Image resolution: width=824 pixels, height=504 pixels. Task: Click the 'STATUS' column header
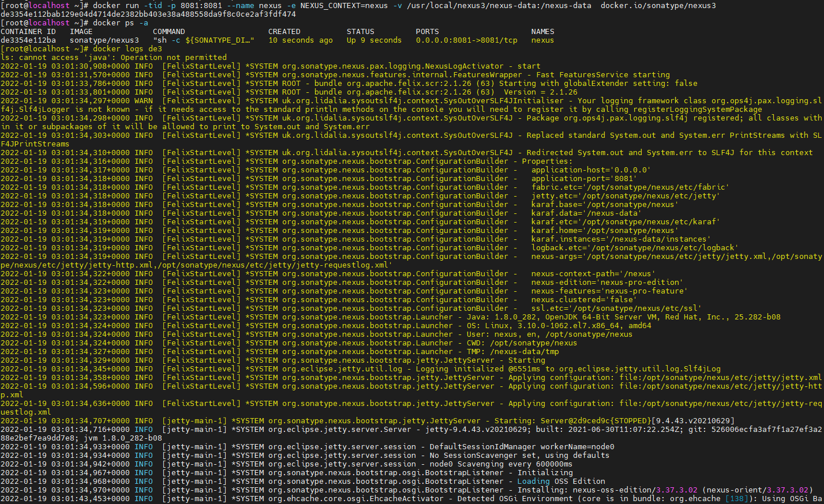point(361,31)
